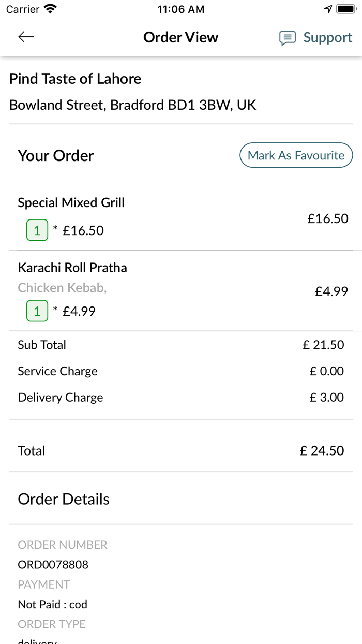Tap the Not Paid : cod payment status

(53, 604)
